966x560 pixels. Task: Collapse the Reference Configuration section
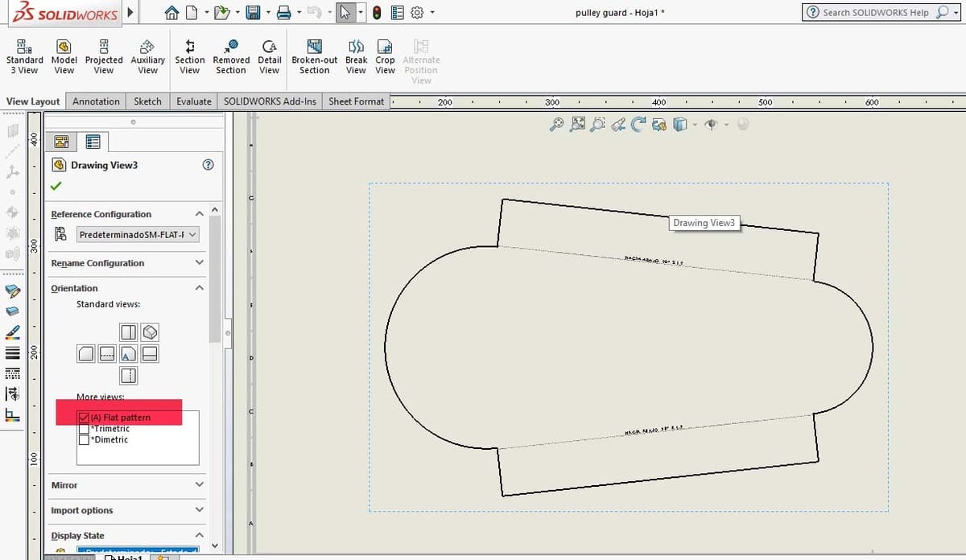click(x=200, y=213)
